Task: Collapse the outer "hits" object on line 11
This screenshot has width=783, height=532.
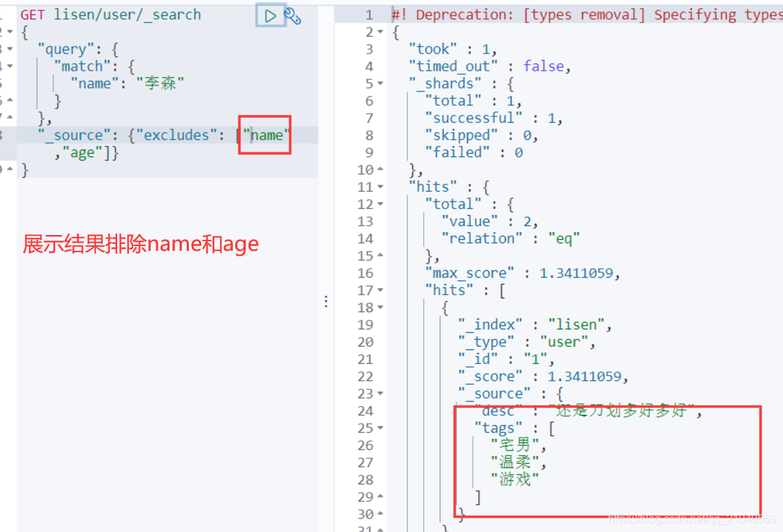Action: (x=380, y=187)
